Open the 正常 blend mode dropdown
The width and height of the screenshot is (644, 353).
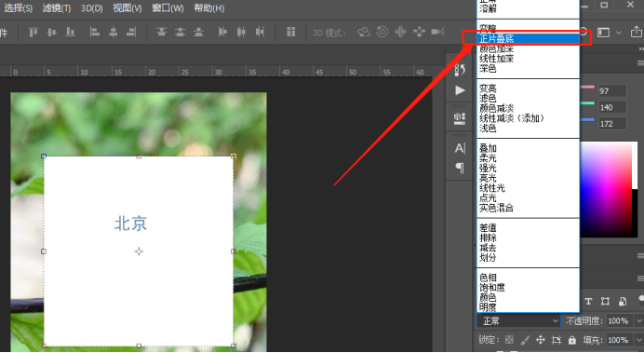pyautogui.click(x=518, y=321)
